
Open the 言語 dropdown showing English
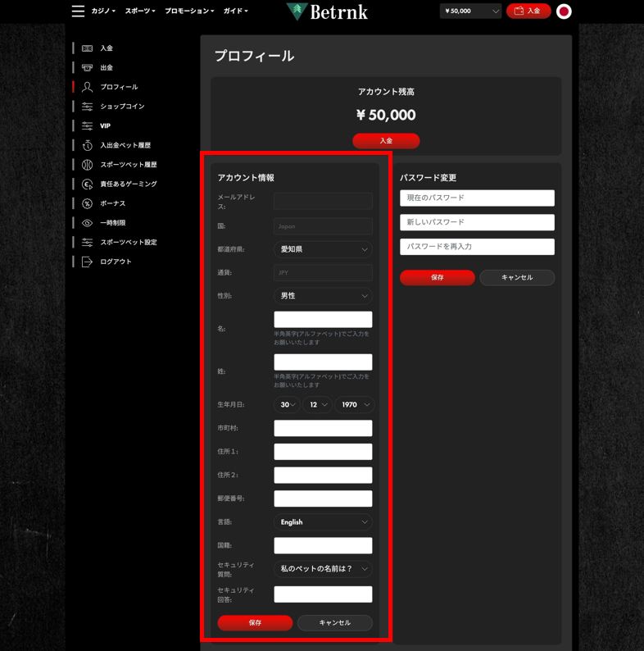click(x=323, y=522)
